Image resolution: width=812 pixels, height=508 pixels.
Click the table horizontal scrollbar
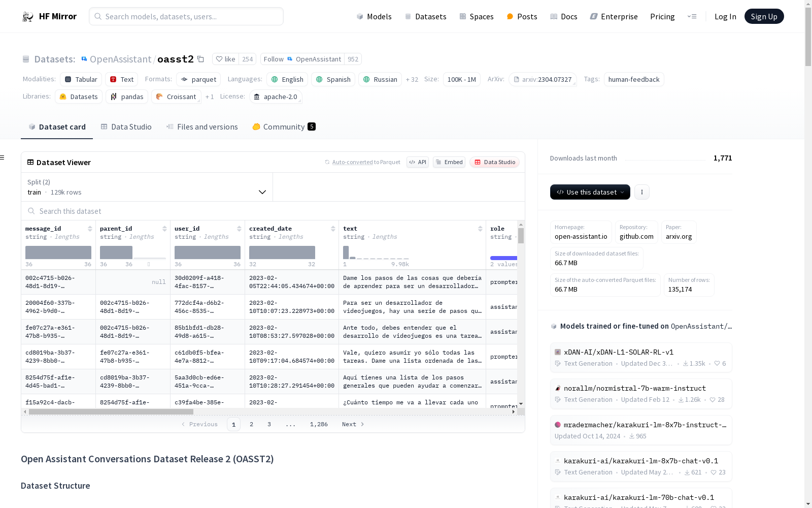point(111,411)
